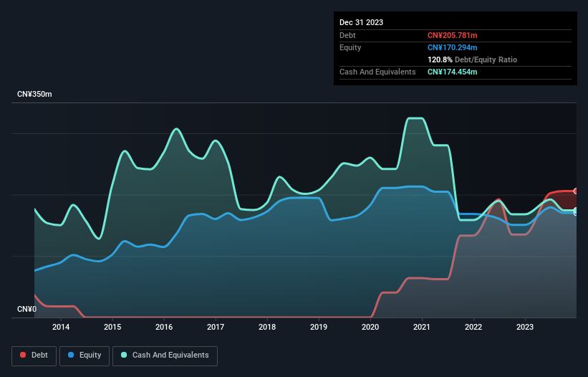Toggle the Debt series legend button
Image resolution: width=588 pixels, height=377 pixels.
(33, 355)
